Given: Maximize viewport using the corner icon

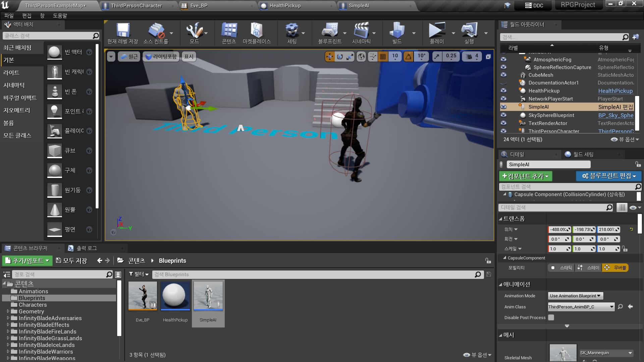Looking at the screenshot, I should (x=488, y=57).
